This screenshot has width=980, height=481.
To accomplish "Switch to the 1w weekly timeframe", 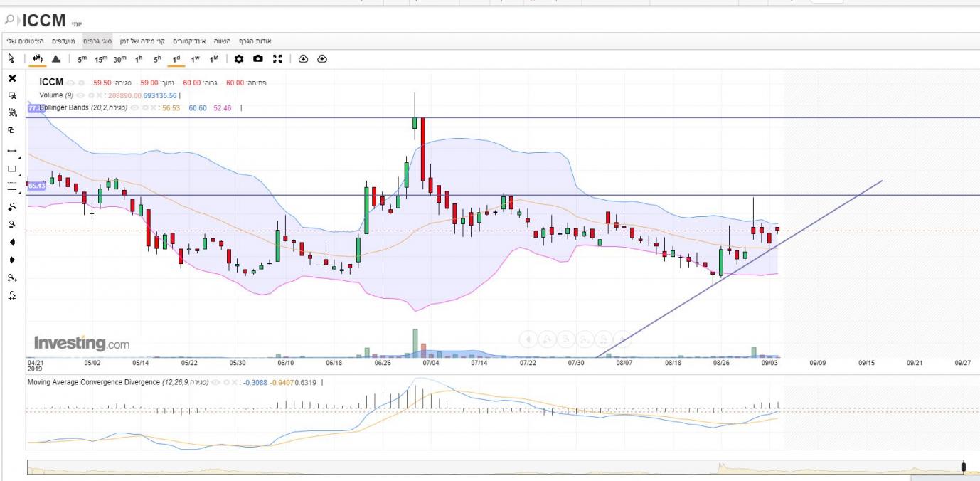I will (195, 59).
